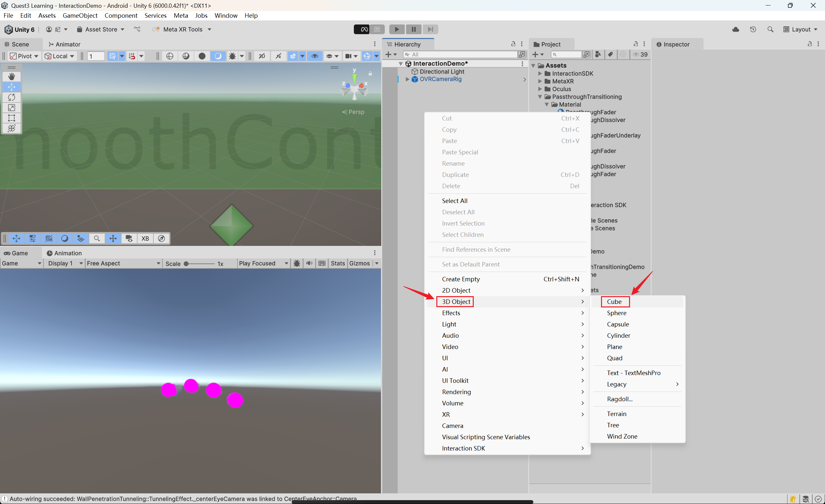Viewport: 825px width, 504px height.
Task: Collapse the InteractionDemo scene
Action: (x=401, y=63)
